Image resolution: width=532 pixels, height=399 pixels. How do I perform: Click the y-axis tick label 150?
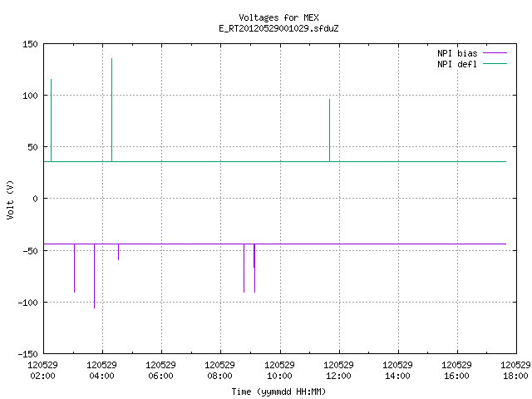[x=30, y=44]
